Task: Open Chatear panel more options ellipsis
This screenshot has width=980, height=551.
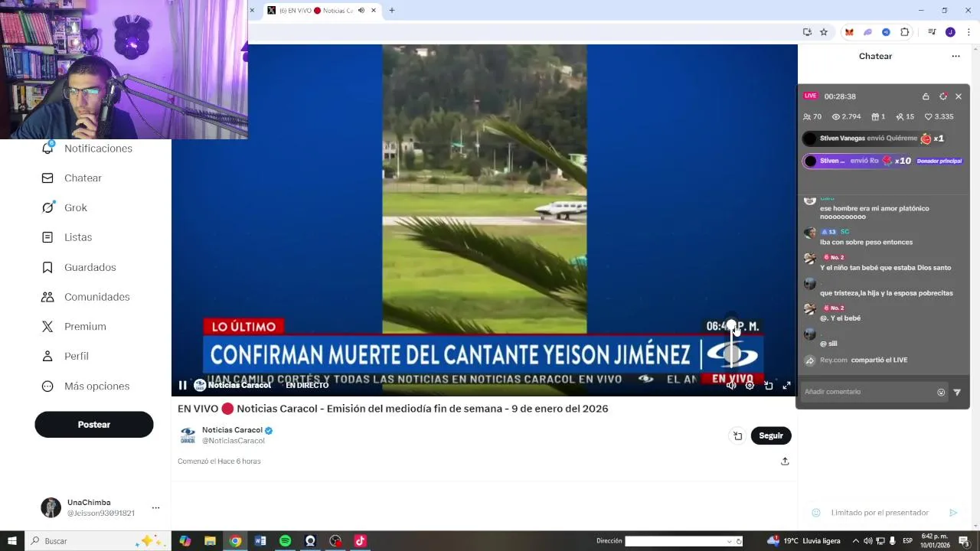Action: point(955,56)
